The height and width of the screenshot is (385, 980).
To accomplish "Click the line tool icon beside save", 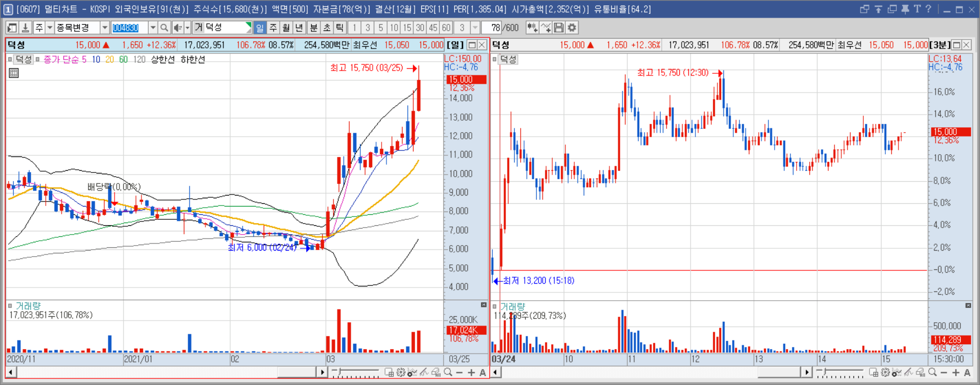I will (x=546, y=28).
